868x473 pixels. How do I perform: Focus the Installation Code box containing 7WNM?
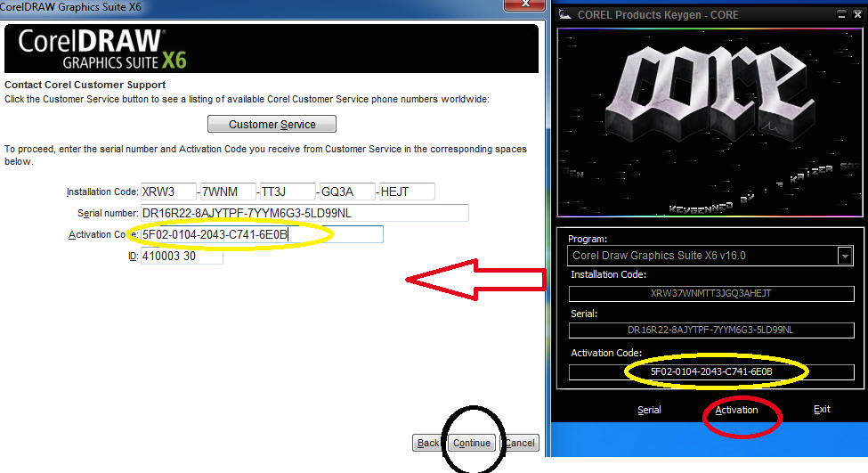[x=228, y=192]
